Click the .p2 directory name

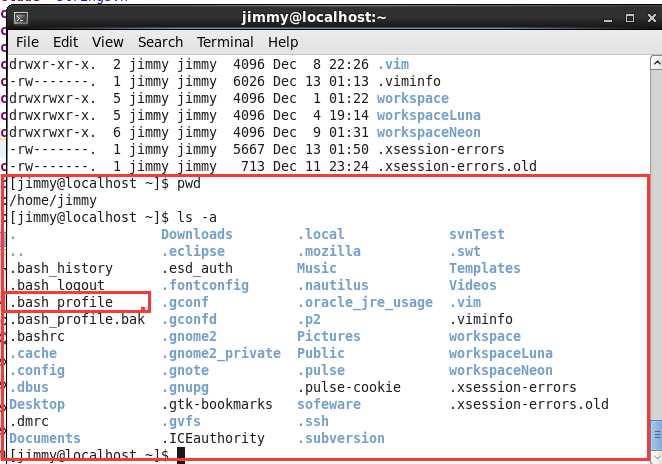309,319
